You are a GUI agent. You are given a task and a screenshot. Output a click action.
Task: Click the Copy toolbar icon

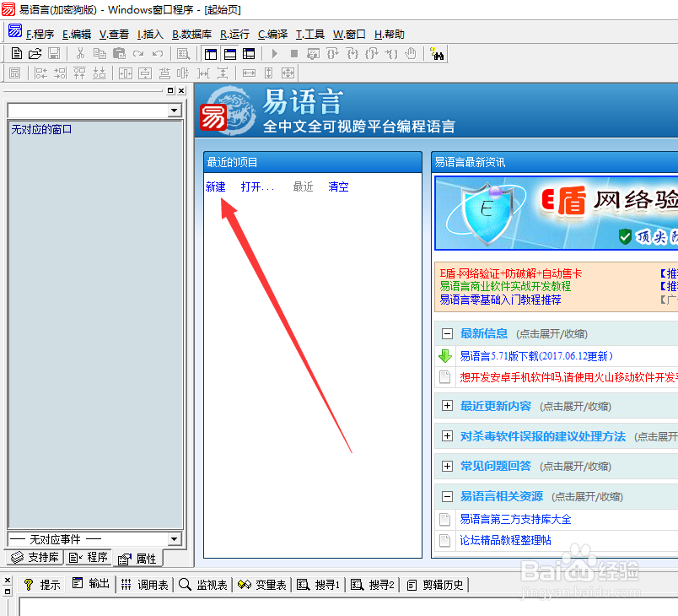pyautogui.click(x=100, y=54)
